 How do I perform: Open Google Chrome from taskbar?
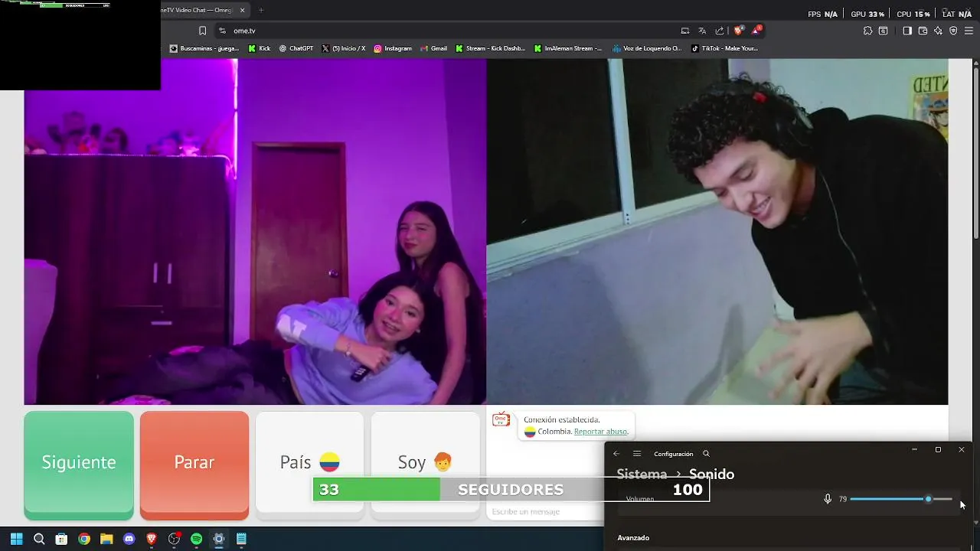pyautogui.click(x=84, y=539)
